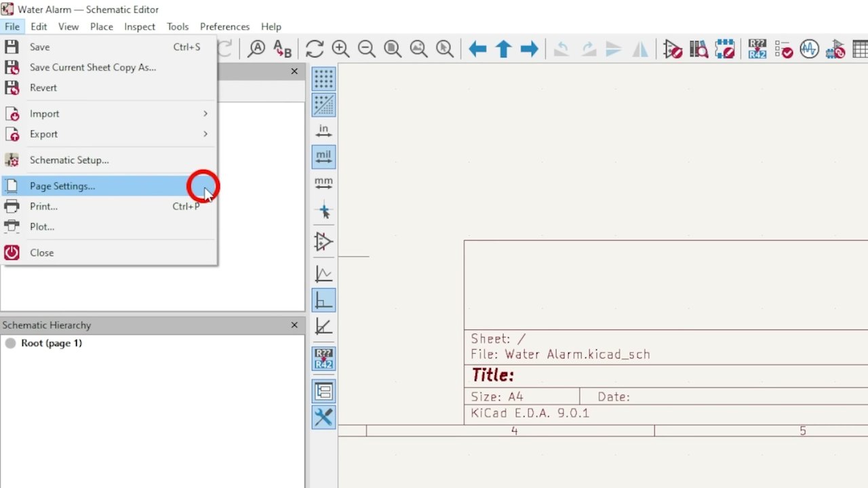Choose Plot from the File menu
868x488 pixels.
(x=108, y=226)
